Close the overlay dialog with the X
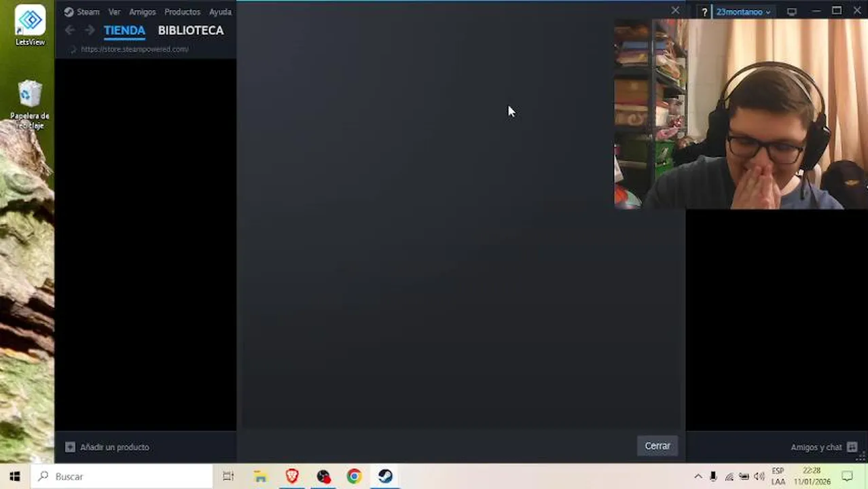Screen dimensions: 868x489 click(675, 10)
